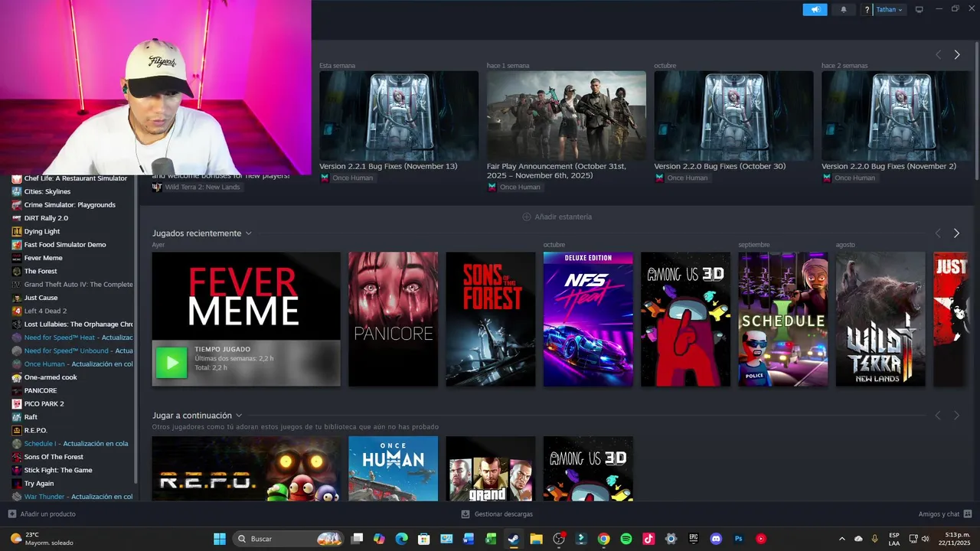Open Excel from taskbar
Viewport: 980px width, 551px height.
click(491, 539)
